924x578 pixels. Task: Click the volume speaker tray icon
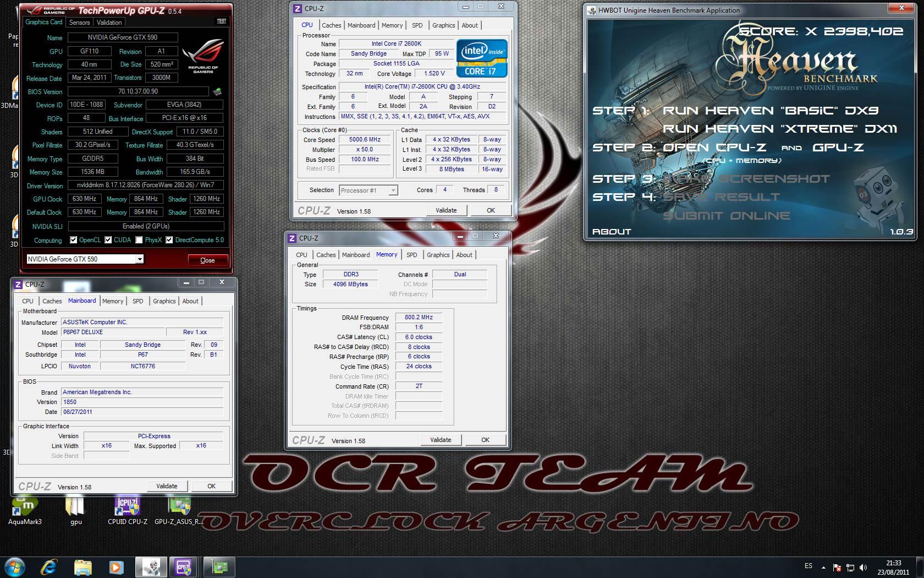pos(863,568)
